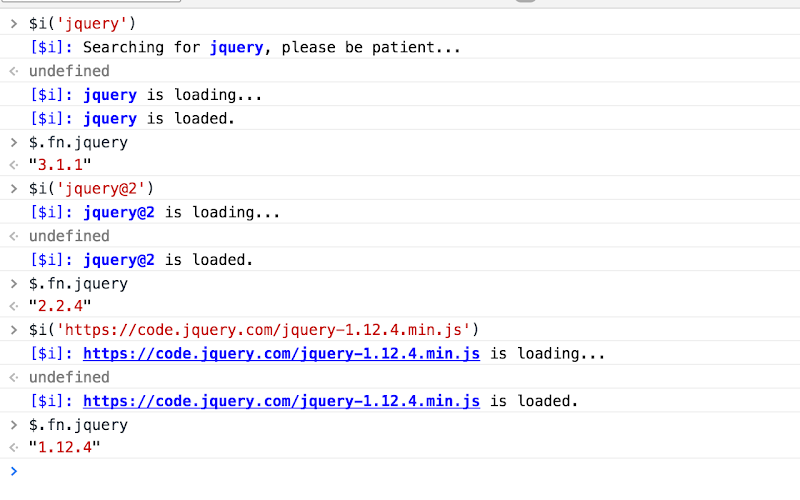
Task: Select the "2.2.4" version output
Action: tap(60, 306)
